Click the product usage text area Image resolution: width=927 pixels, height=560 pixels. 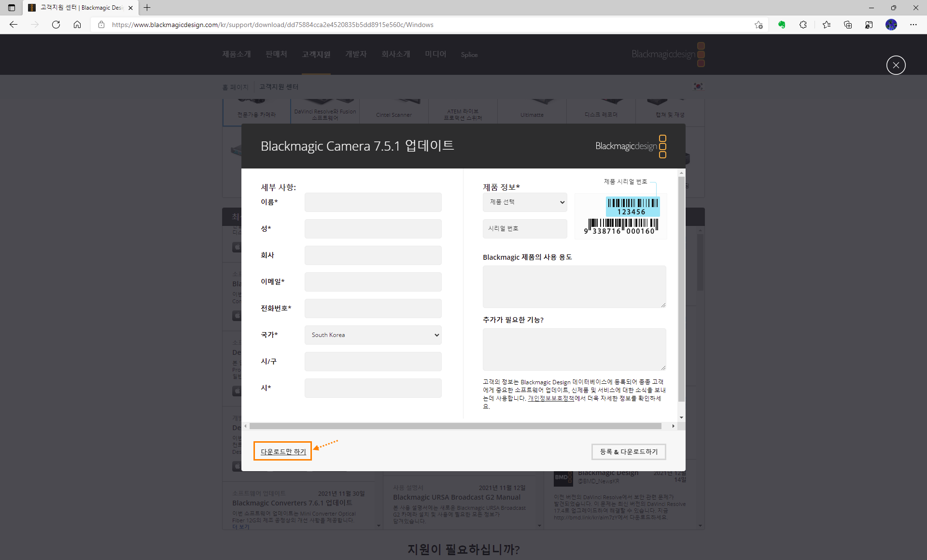coord(575,287)
